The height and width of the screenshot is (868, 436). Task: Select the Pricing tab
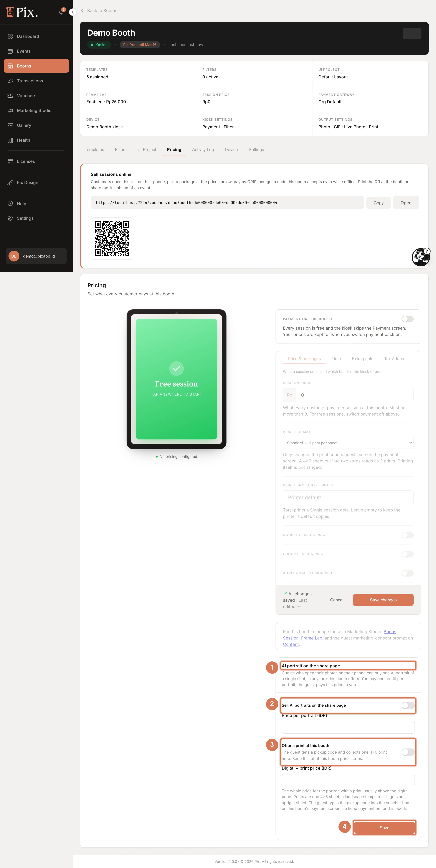point(174,150)
